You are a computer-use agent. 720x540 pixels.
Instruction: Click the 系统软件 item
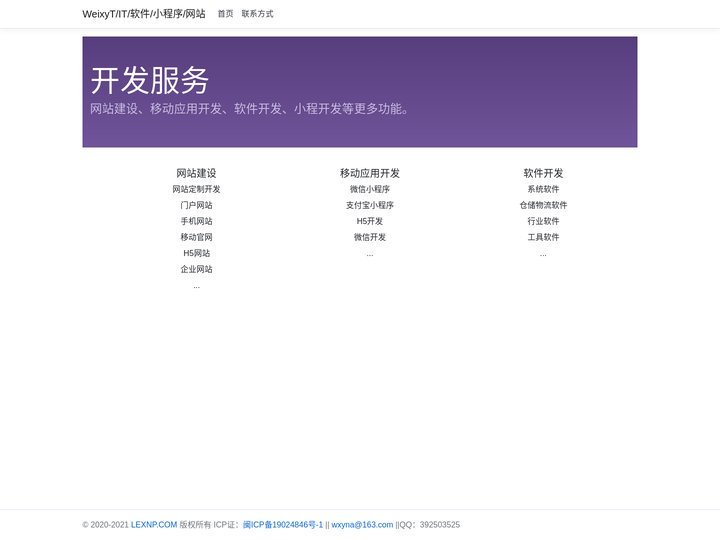coord(543,189)
